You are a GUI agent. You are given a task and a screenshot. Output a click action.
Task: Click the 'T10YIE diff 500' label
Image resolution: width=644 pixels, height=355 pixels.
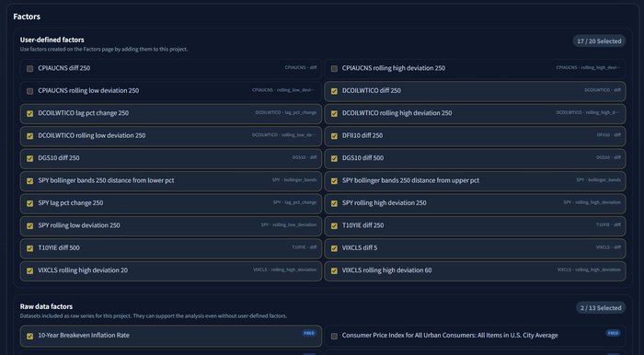[x=59, y=248]
